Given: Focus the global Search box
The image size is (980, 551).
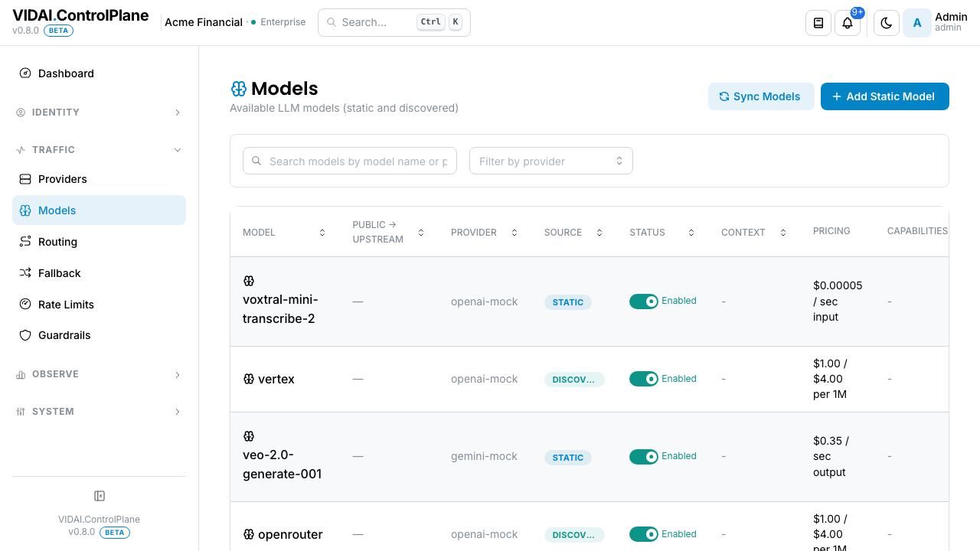Looking at the screenshot, I should 394,22.
